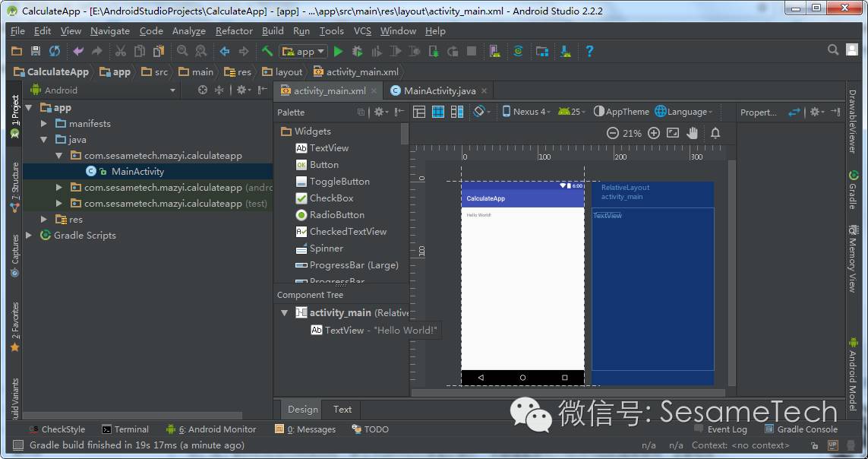Click the warnings bell icon in designer
This screenshot has width=868, height=459.
715,133
